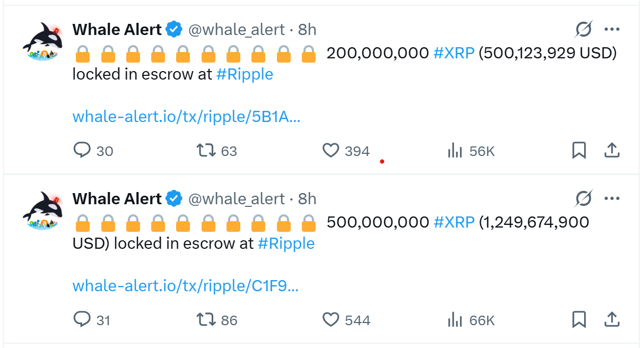View analytics of the 500,000,000 XRP post

tap(455, 320)
